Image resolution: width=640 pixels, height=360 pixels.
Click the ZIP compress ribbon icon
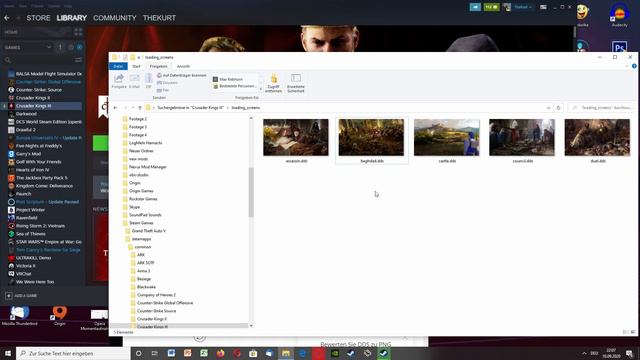pyautogui.click(x=149, y=81)
